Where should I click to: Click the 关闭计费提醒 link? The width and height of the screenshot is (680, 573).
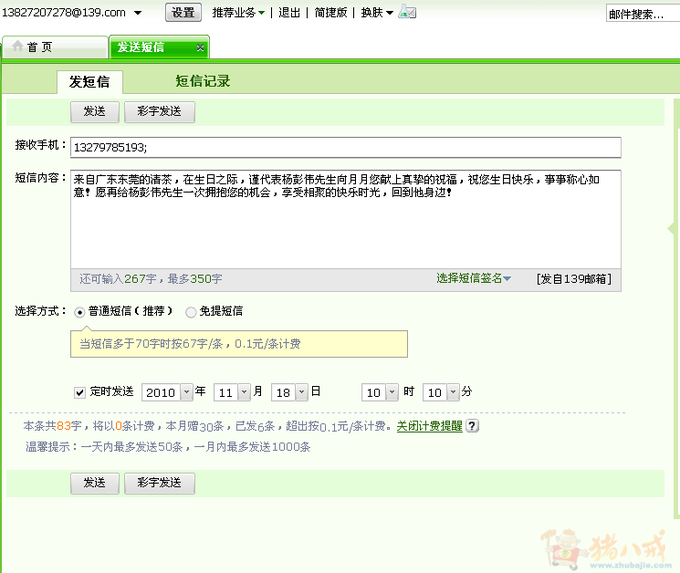[429, 426]
